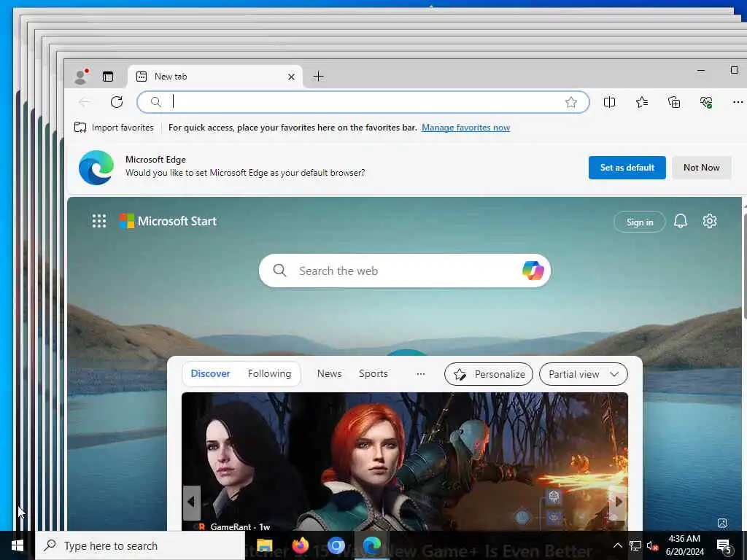
Task: Show next story in carousel
Action: click(619, 502)
